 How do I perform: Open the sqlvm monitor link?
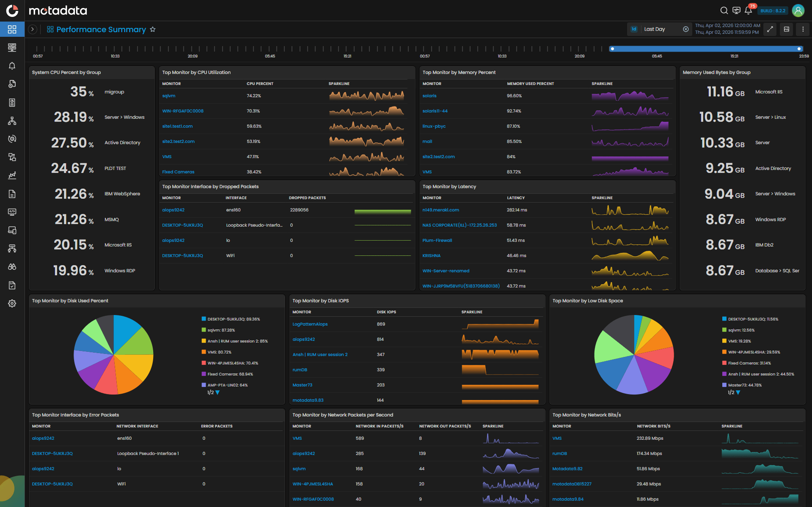169,96
